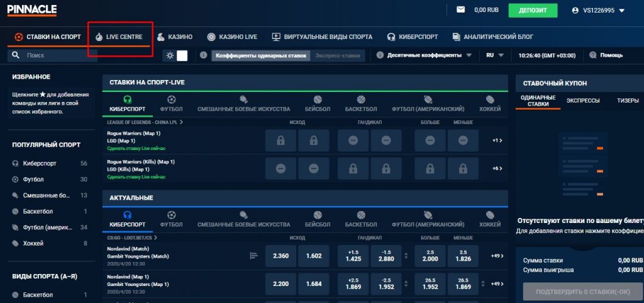Adjust handicap line arrows for Nordavind (Match)
644x303 pixels.
(x=406, y=256)
